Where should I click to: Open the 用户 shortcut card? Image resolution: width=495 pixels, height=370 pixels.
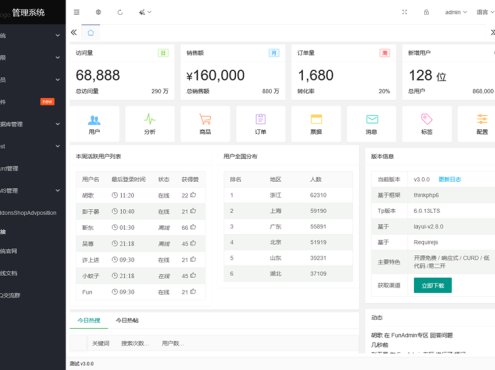pos(94,124)
